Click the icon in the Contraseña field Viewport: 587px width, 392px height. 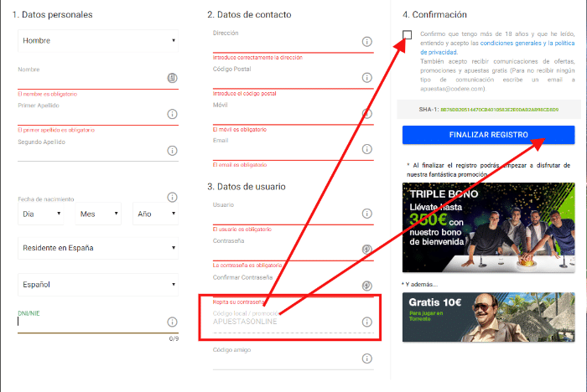tap(367, 249)
